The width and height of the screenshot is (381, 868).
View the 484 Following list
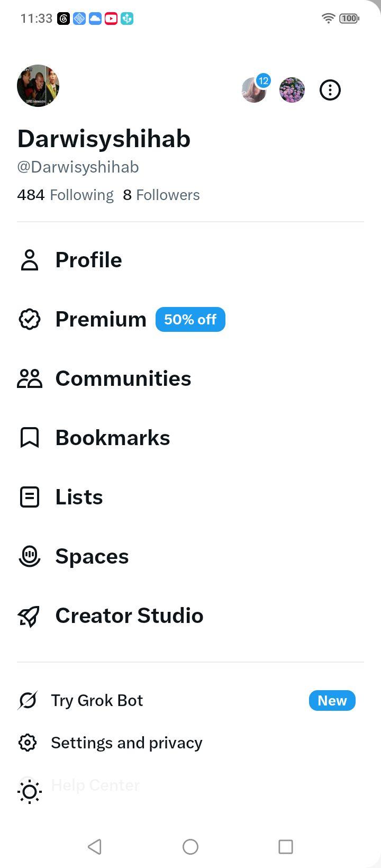point(65,195)
